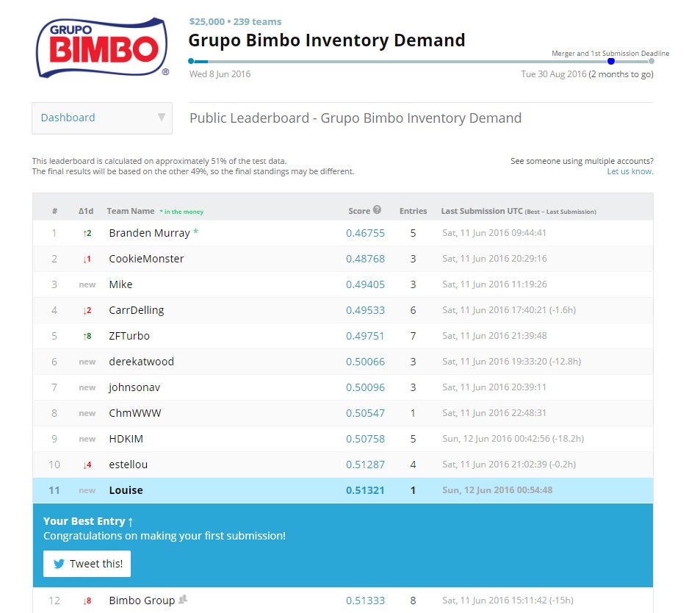Open CookieMonster team page
Viewport: 700px width, 613px height.
point(146,259)
